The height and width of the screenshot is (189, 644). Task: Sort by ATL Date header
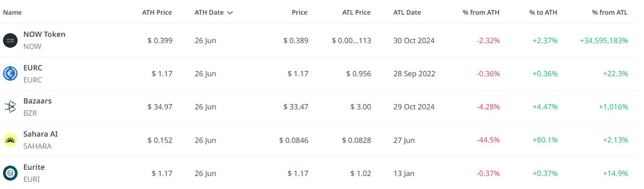tap(407, 13)
